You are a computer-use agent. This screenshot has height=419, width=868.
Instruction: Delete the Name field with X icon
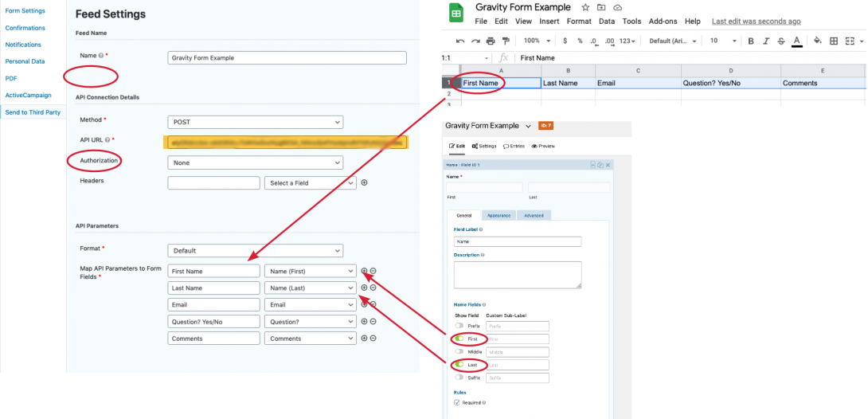608,165
